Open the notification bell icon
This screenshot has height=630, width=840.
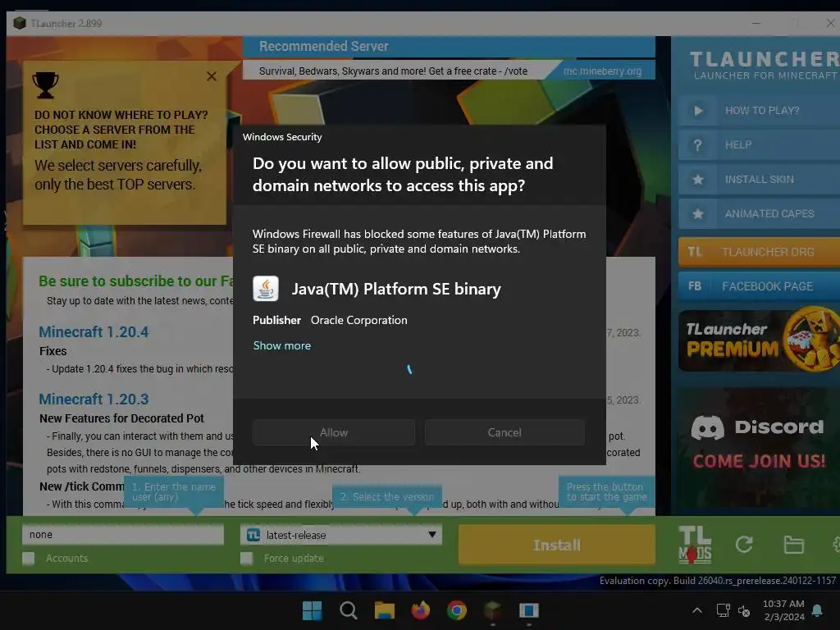(x=818, y=610)
